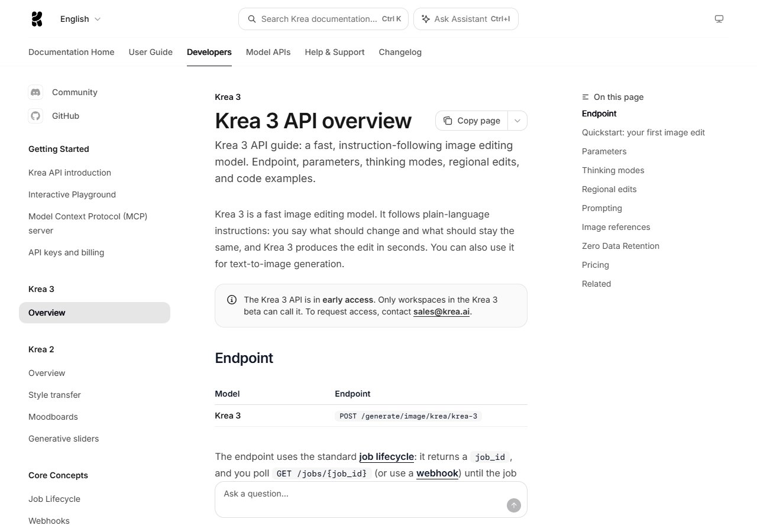This screenshot has height=532, width=757.
Task: Open the Generative sliders page
Action: (64, 439)
